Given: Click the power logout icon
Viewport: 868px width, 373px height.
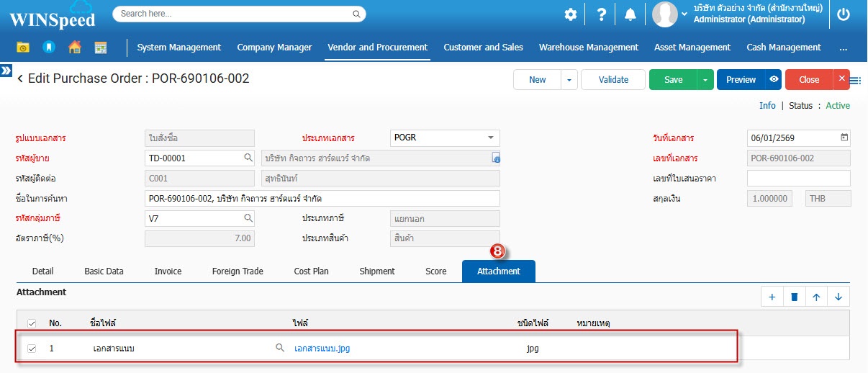Looking at the screenshot, I should (x=844, y=14).
